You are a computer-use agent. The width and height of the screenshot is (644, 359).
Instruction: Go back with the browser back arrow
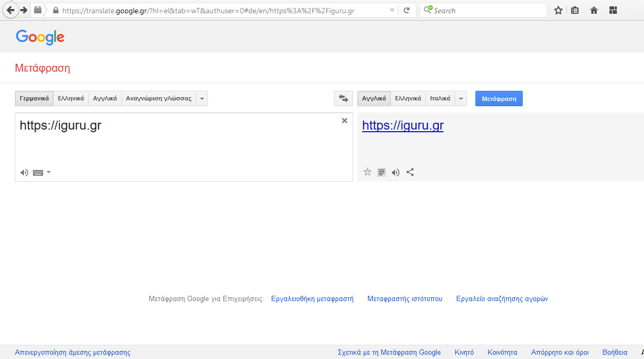pos(10,10)
